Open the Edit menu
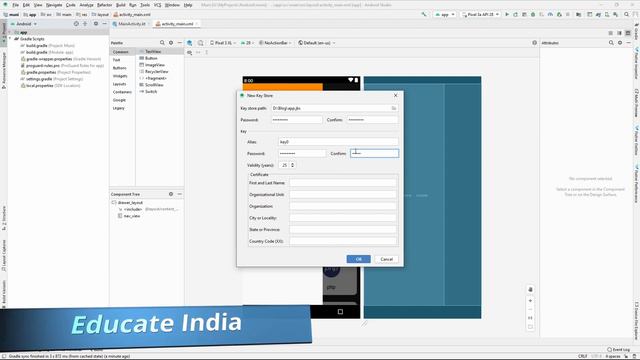The height and width of the screenshot is (360, 640). [26, 5]
